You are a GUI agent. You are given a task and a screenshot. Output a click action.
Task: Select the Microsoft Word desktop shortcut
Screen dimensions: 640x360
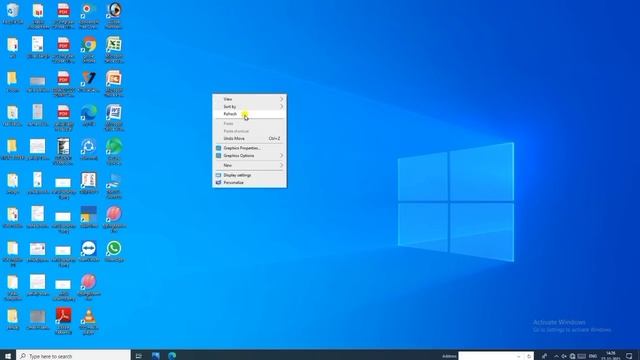(114, 118)
